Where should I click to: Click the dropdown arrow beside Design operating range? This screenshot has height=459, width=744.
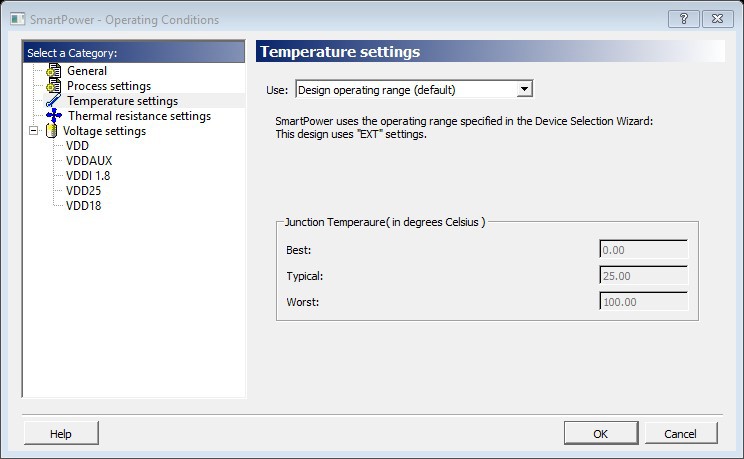coord(524,90)
